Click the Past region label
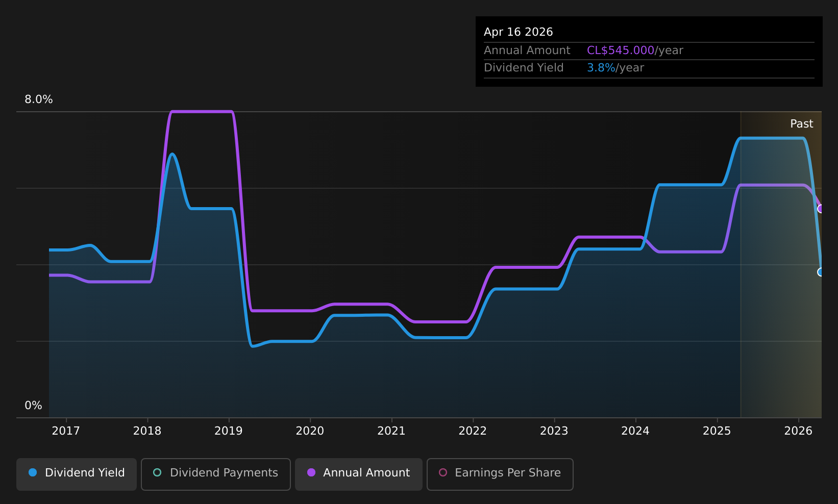This screenshot has height=504, width=838. tap(802, 124)
